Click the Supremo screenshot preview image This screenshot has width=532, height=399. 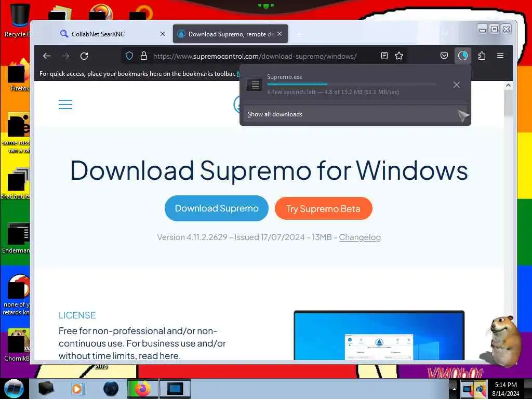[x=379, y=335]
